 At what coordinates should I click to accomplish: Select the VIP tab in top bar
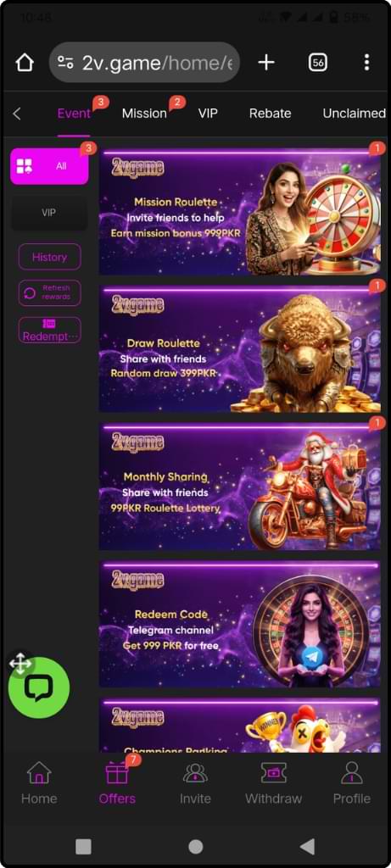pyautogui.click(x=208, y=114)
